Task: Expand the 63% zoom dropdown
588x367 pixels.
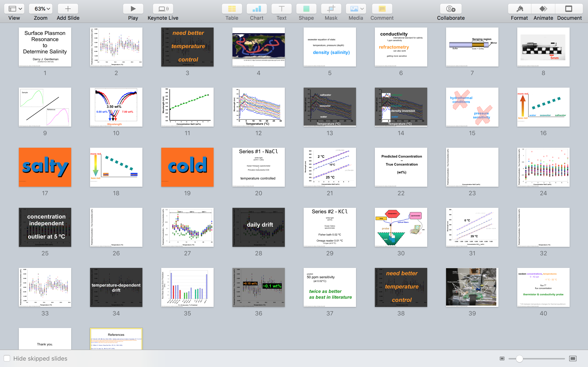Action: point(40,9)
